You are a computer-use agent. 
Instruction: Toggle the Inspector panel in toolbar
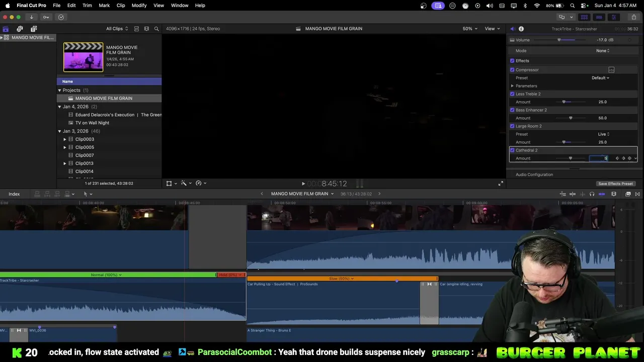point(613,17)
